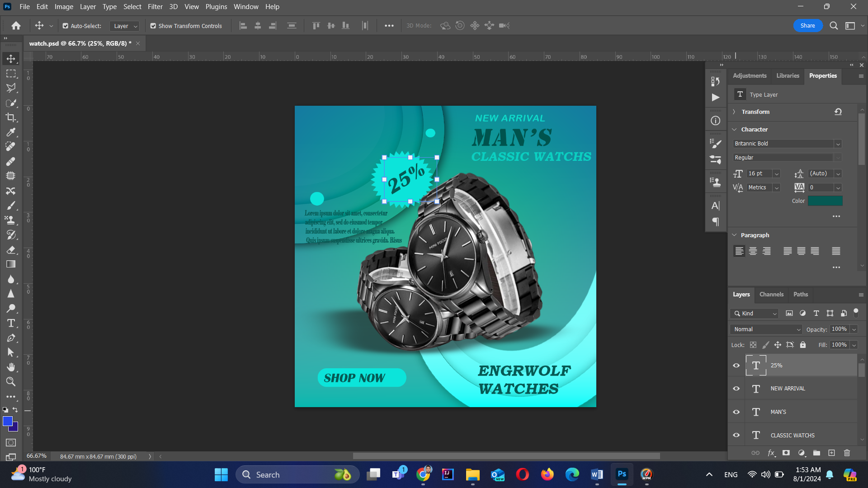
Task: Select the Dodge tool
Action: coord(11,309)
